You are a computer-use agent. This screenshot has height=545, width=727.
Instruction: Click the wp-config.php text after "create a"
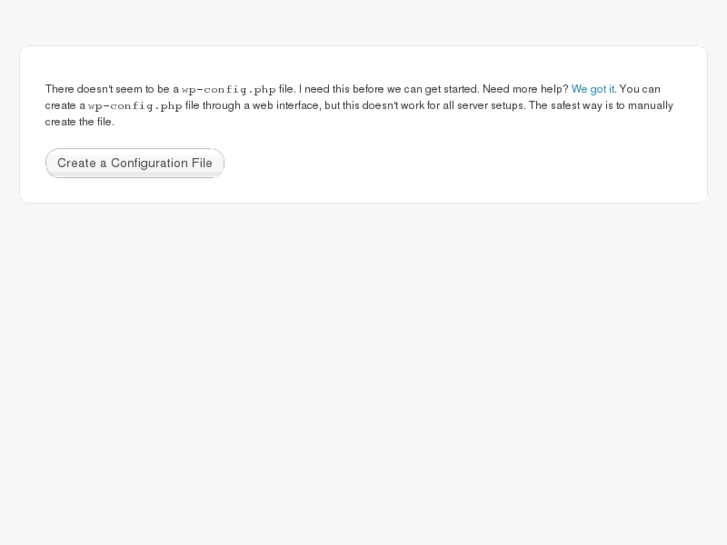[x=135, y=105]
